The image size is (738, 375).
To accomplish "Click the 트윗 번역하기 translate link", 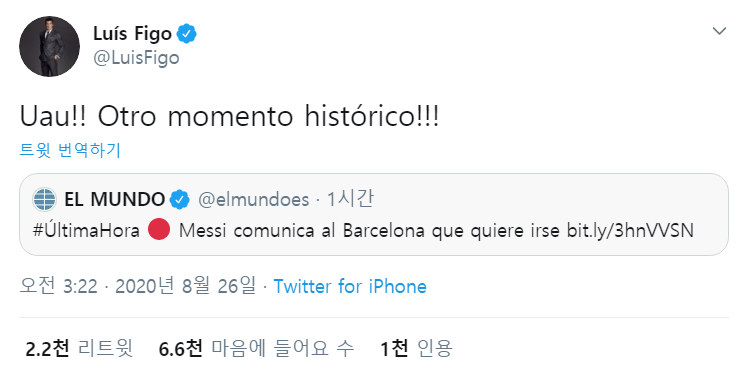I will 70,150.
